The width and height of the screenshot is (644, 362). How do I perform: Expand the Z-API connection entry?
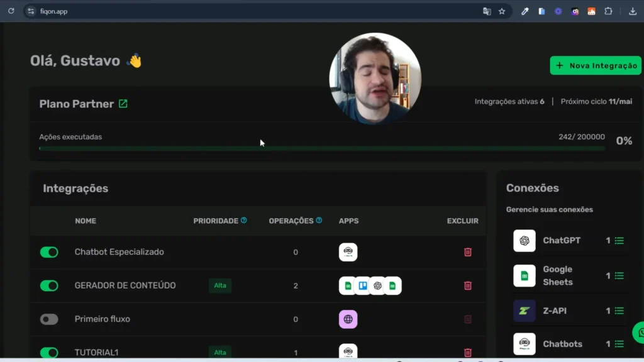click(619, 310)
